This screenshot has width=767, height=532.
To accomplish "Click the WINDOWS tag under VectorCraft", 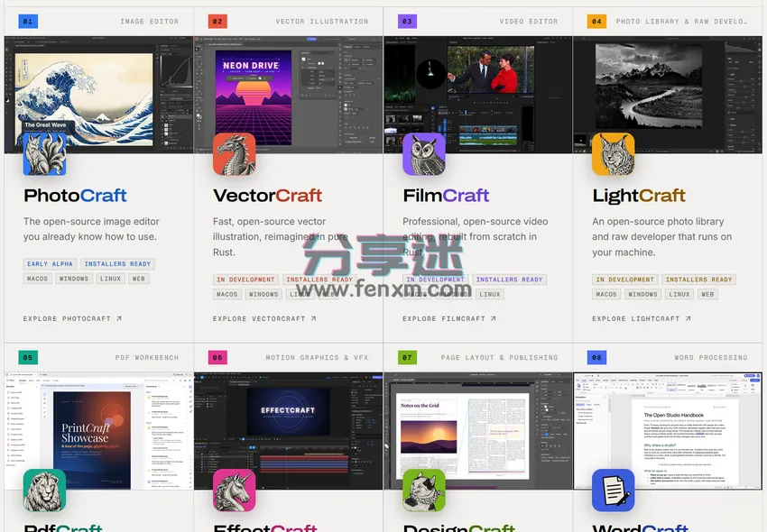I will pos(263,294).
